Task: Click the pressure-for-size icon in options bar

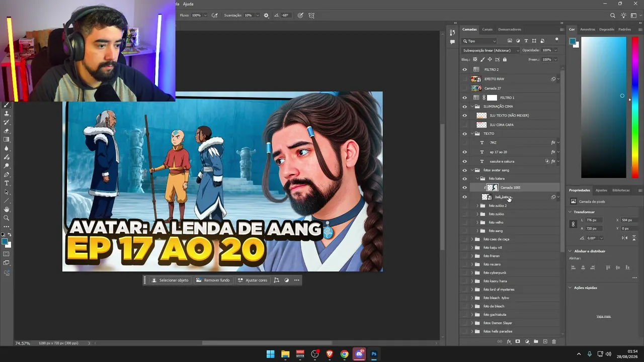Action: (x=300, y=16)
